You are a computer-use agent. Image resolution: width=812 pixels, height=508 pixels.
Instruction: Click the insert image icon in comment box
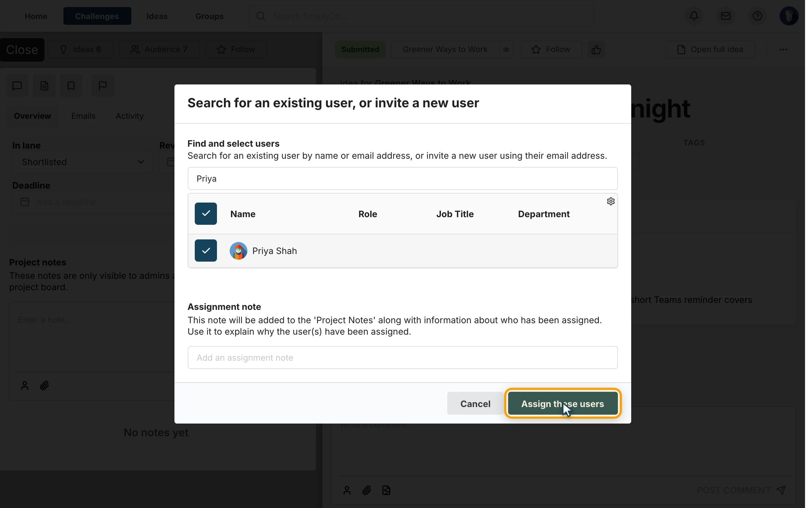tap(386, 490)
